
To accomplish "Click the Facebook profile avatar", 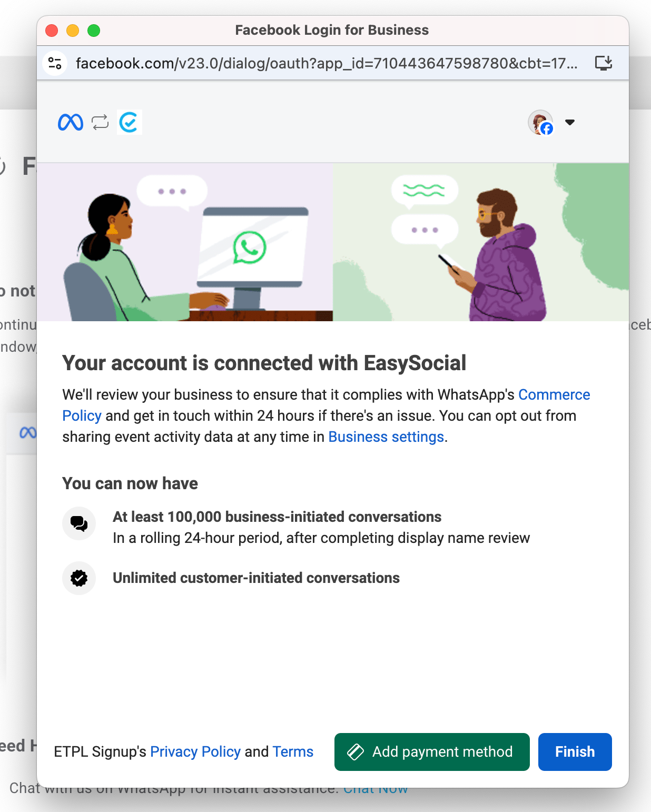I will (x=540, y=123).
